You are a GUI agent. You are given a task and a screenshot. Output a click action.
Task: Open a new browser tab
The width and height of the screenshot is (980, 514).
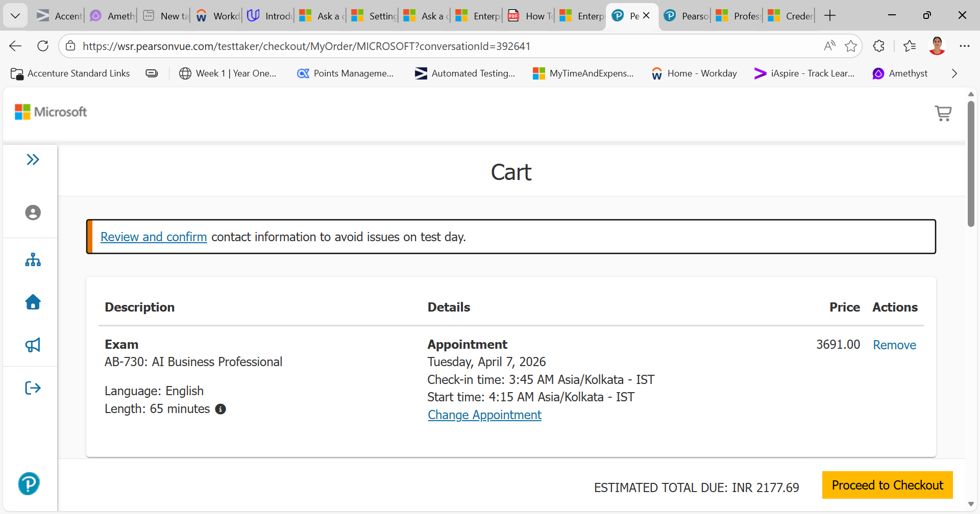tap(830, 16)
